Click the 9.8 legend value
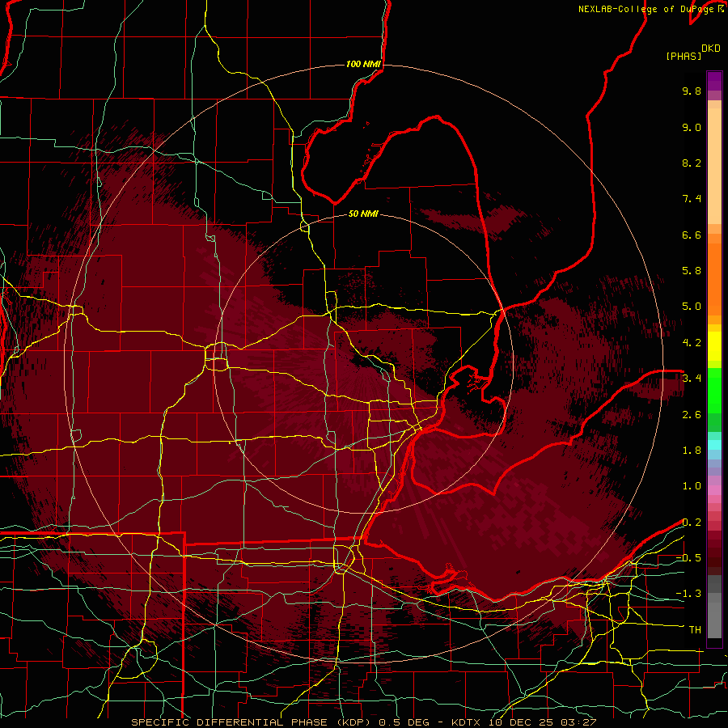728x728 pixels. point(692,91)
